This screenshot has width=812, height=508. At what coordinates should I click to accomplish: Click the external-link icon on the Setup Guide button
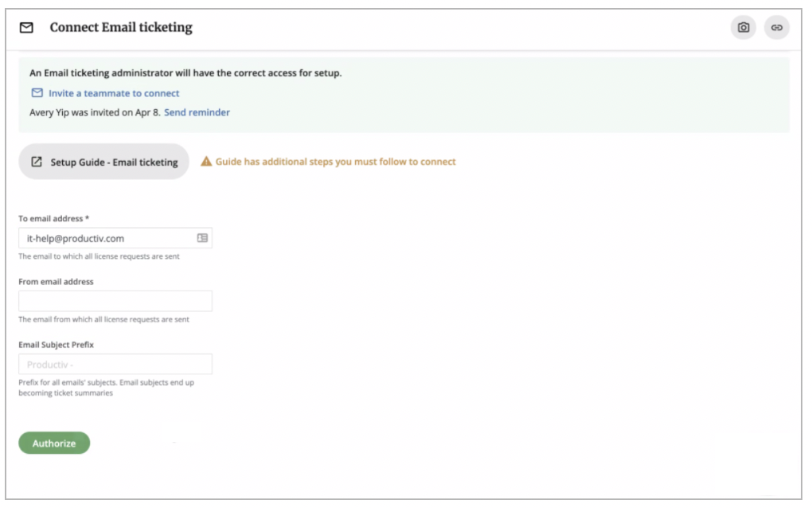tap(37, 161)
